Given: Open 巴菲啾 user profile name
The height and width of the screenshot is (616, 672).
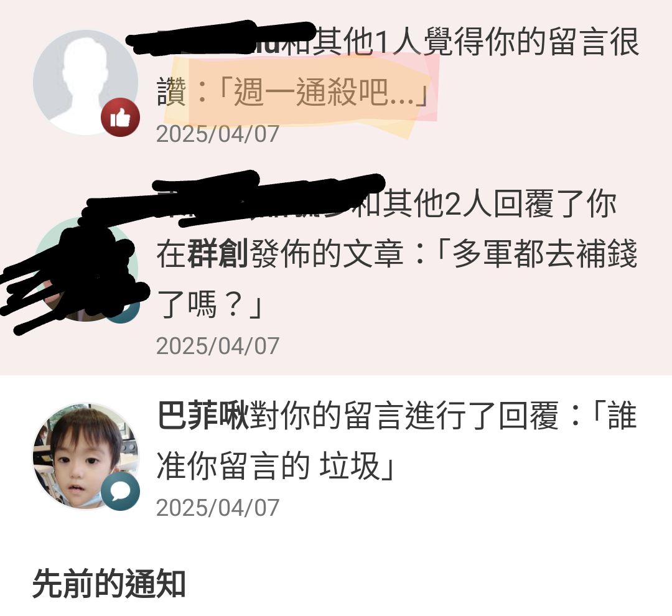Looking at the screenshot, I should 203,415.
